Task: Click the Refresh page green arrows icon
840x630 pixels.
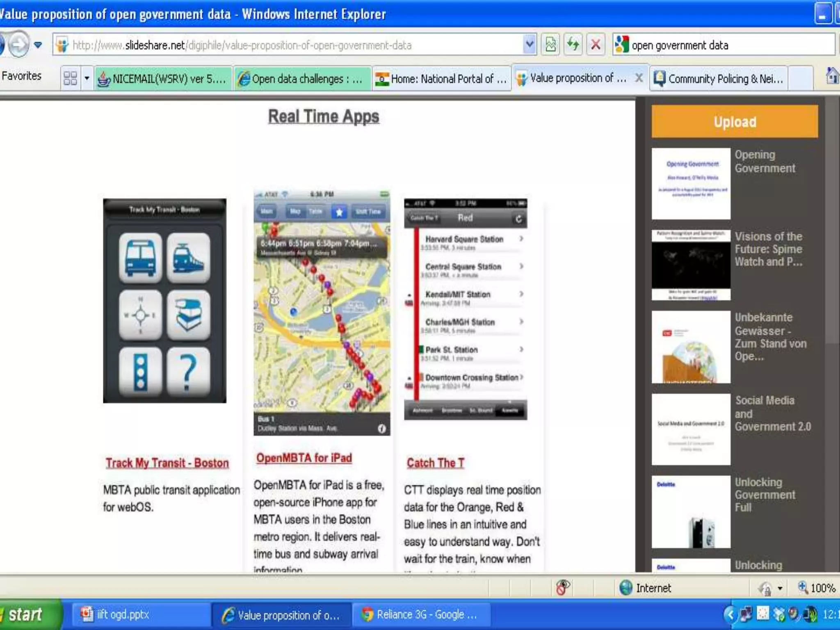Action: pyautogui.click(x=573, y=44)
